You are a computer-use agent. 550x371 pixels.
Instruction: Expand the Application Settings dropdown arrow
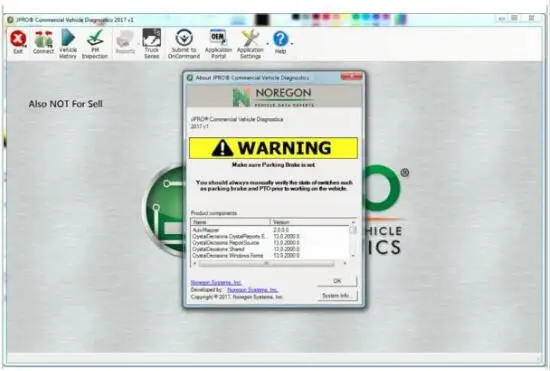coord(267,44)
